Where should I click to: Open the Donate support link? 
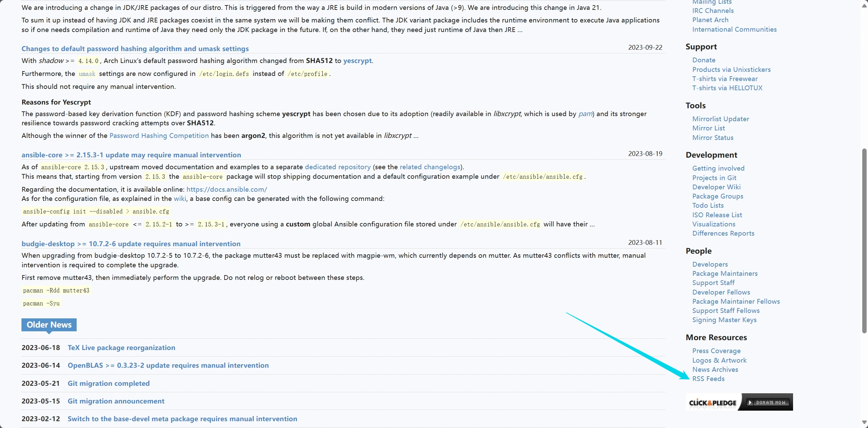703,60
